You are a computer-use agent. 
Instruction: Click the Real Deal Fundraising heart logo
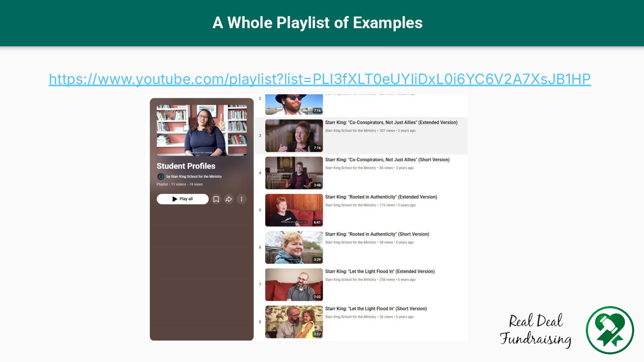pos(610,330)
